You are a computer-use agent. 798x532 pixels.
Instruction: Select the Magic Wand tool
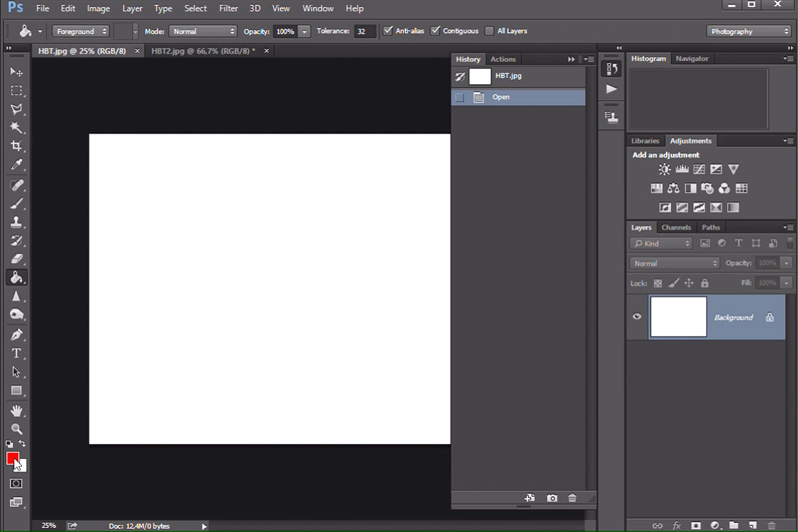[16, 127]
